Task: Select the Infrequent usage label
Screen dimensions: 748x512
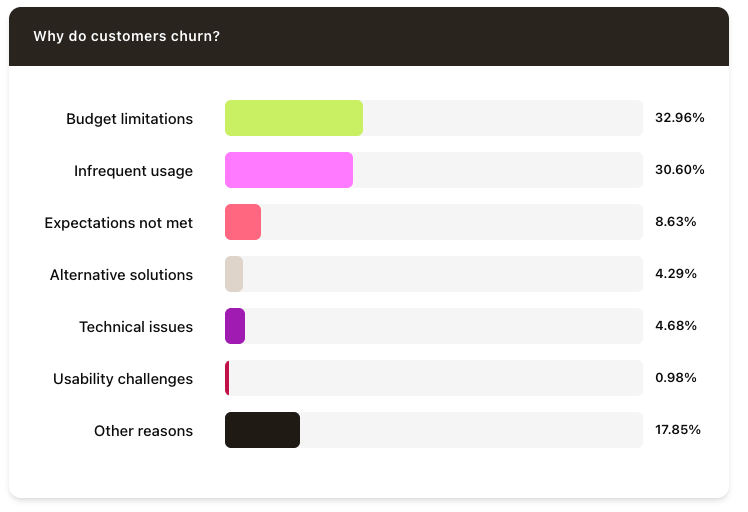Action: [x=133, y=171]
